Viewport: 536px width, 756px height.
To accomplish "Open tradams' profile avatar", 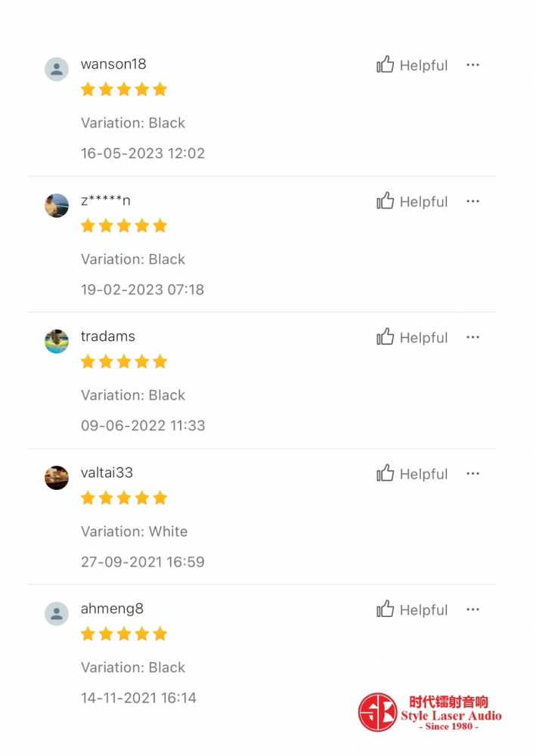I will point(57,342).
